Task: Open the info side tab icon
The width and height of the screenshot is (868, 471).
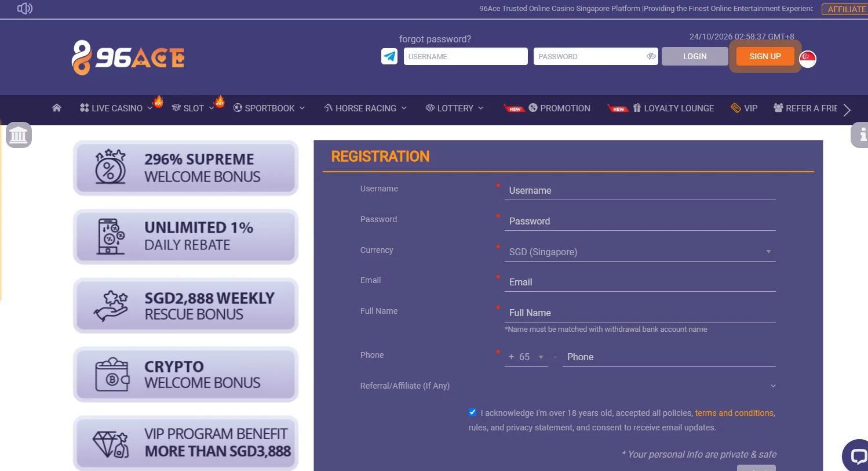Action: [x=860, y=135]
